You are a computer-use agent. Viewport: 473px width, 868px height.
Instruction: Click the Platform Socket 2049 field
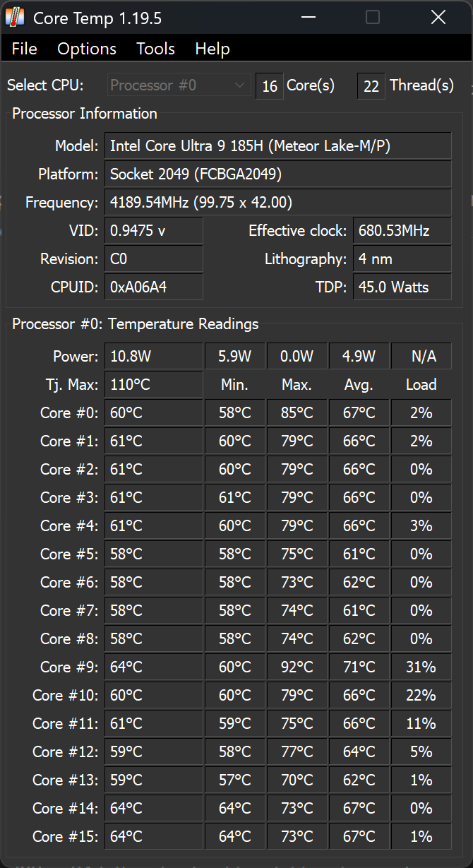click(277, 174)
